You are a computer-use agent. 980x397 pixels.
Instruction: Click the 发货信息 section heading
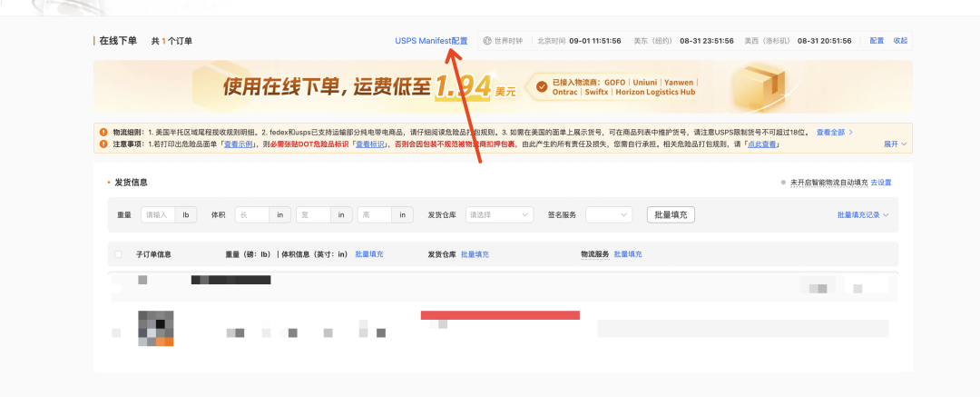[132, 183]
